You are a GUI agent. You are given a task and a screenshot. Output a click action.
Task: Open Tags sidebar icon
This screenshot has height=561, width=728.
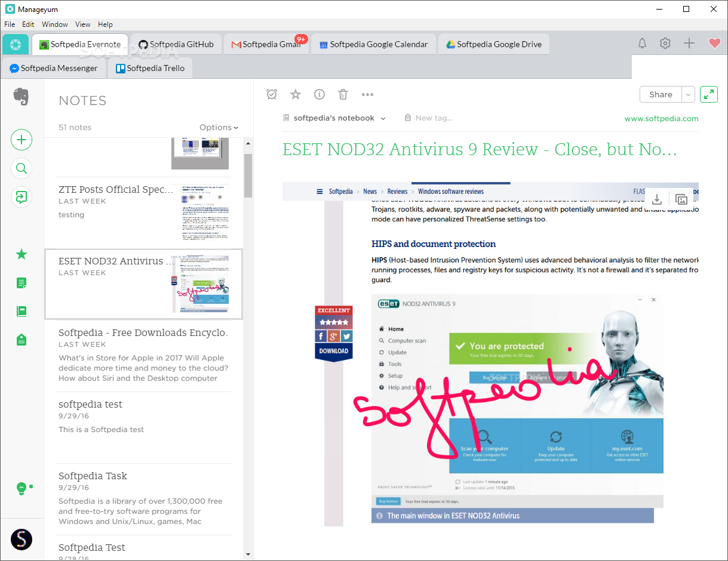pos(21,340)
